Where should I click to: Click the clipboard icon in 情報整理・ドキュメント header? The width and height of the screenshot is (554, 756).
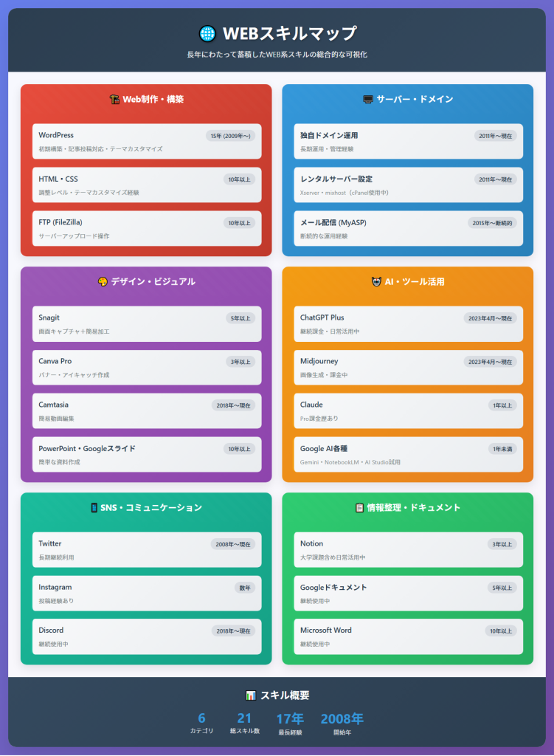(x=360, y=507)
